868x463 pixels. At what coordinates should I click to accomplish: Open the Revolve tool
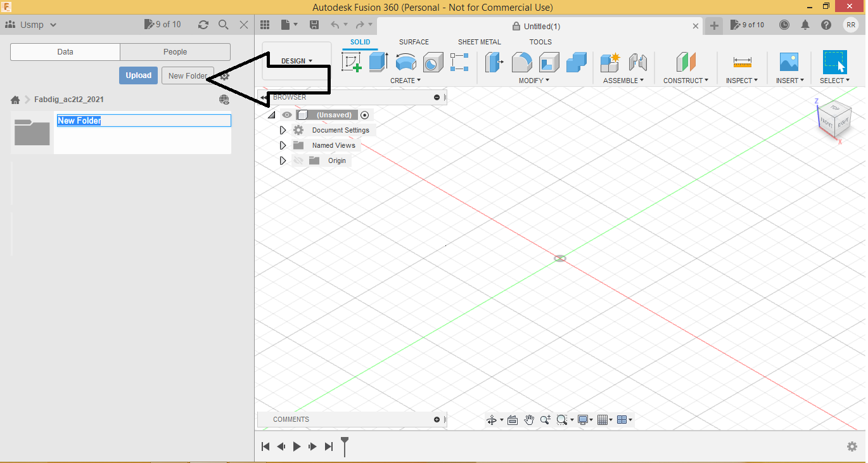coord(405,62)
